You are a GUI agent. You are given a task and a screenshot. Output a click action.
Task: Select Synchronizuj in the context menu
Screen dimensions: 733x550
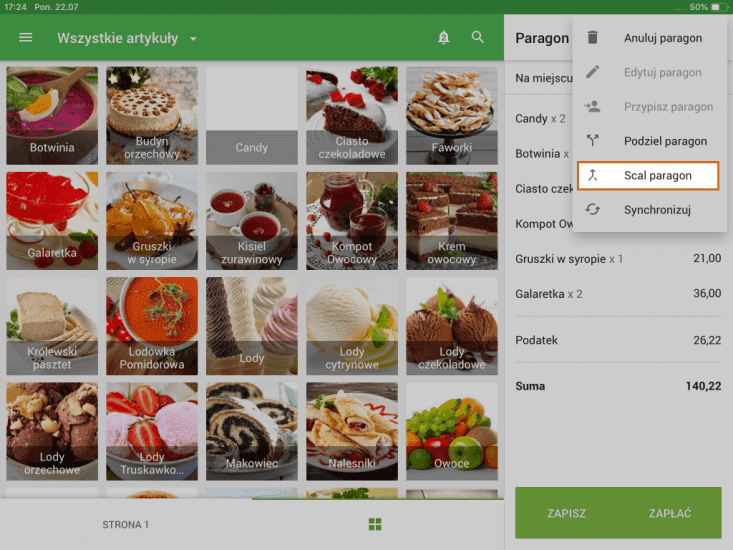click(657, 210)
